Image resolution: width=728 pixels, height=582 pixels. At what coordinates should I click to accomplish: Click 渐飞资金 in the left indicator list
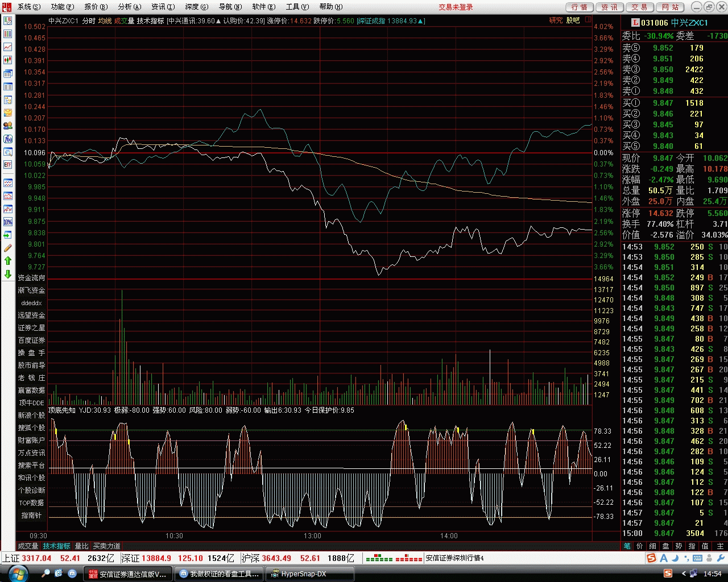[31, 290]
